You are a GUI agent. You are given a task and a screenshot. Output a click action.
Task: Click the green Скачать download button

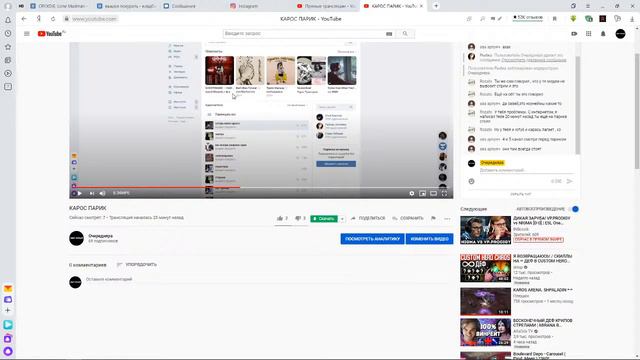click(x=324, y=219)
